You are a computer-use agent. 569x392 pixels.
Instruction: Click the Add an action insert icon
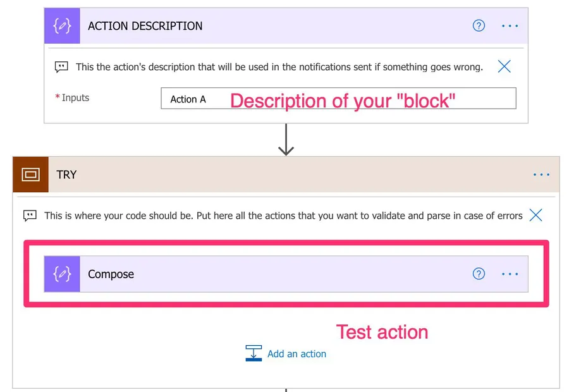[x=254, y=353]
